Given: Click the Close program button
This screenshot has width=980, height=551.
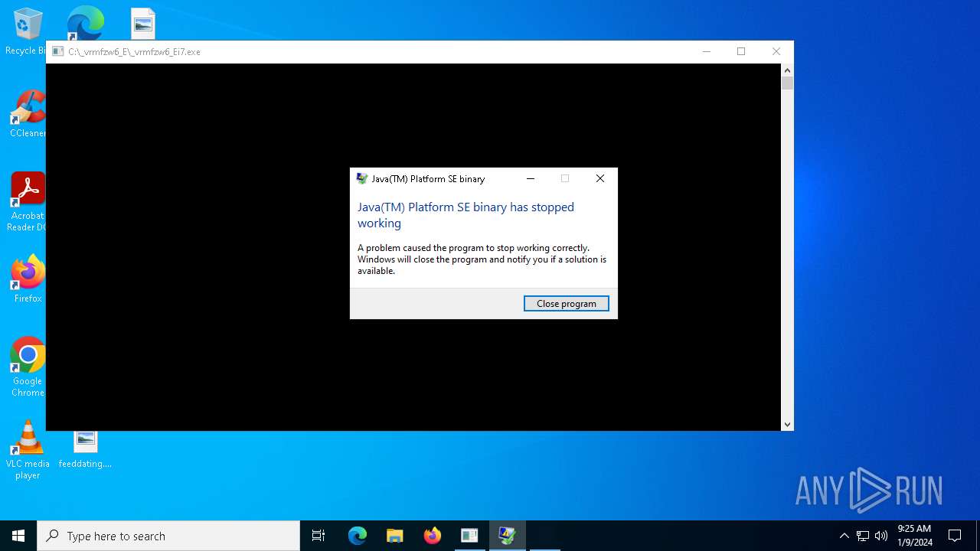Looking at the screenshot, I should [566, 304].
